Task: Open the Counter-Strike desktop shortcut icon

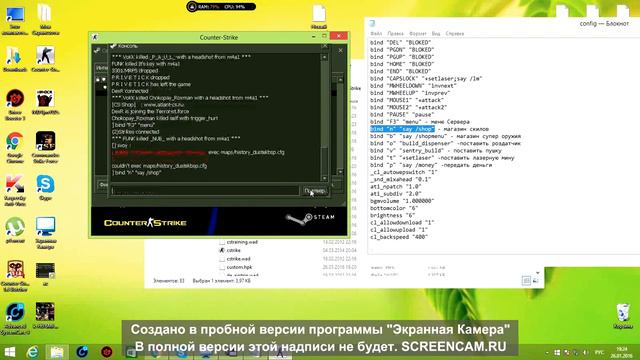Action: coord(45,59)
